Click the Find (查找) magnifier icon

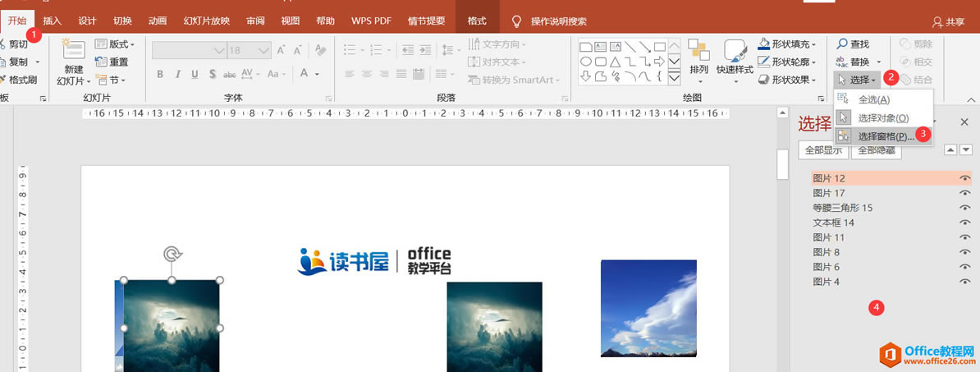tap(842, 44)
